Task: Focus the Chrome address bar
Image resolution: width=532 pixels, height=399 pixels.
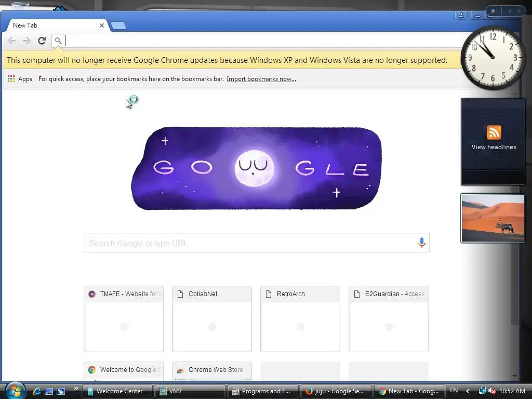Action: coord(261,41)
